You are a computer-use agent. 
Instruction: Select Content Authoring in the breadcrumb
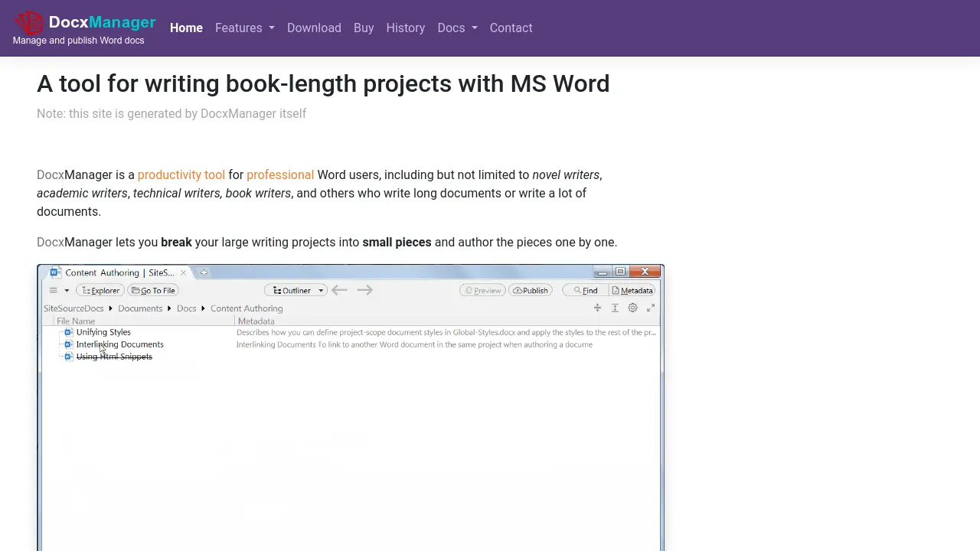pyautogui.click(x=247, y=308)
